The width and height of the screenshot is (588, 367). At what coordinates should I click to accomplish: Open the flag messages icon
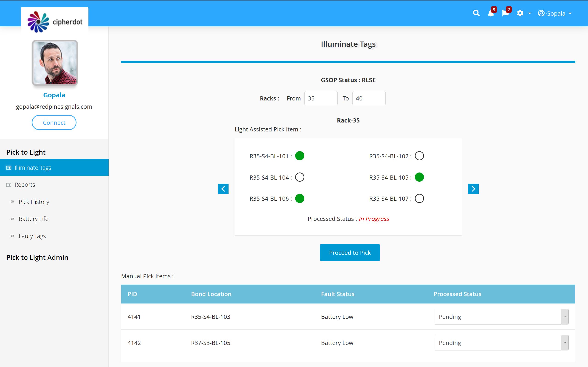[505, 13]
